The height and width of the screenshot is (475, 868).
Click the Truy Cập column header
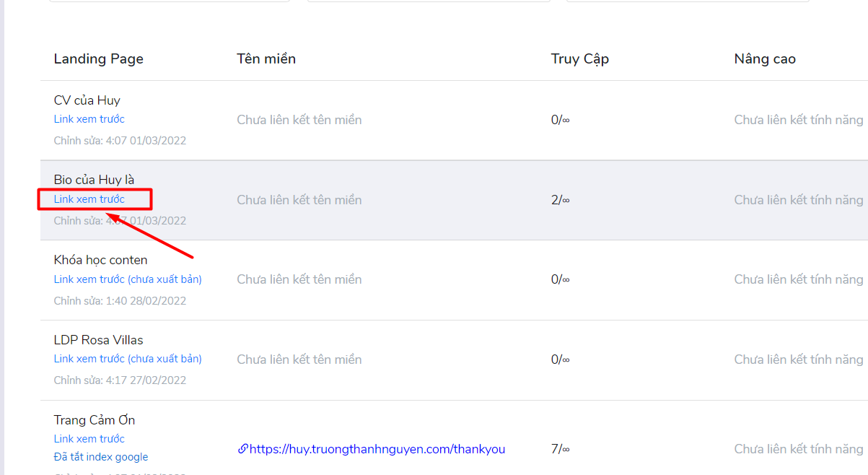(x=580, y=59)
